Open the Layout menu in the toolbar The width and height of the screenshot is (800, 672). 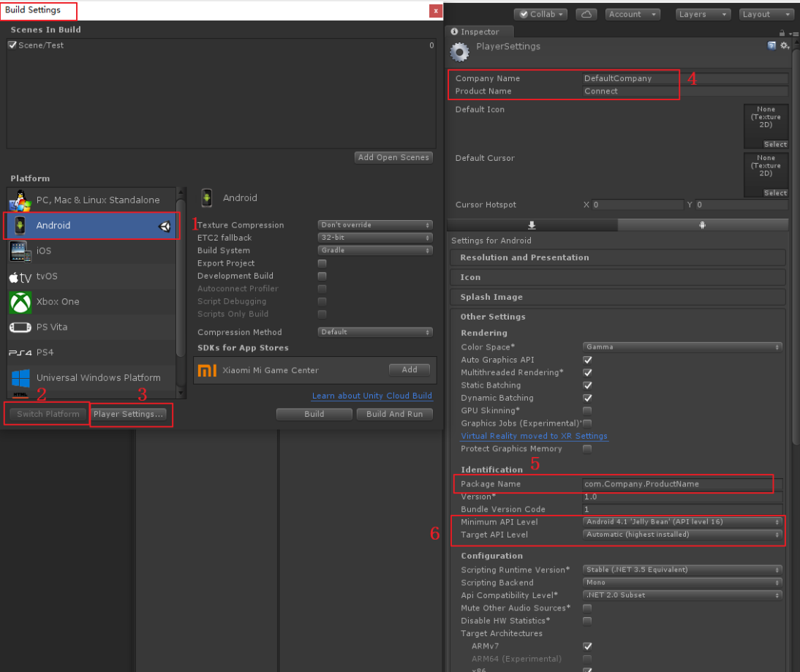766,14
